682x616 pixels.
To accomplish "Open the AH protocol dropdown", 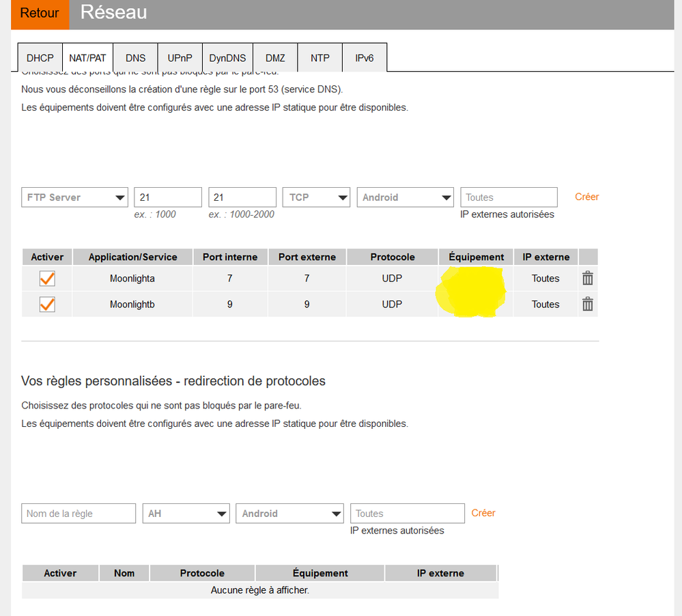I will point(186,514).
